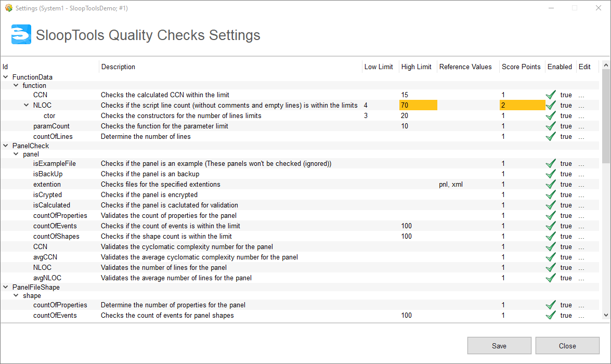The width and height of the screenshot is (611, 364).
Task: Click the 'pnl, xml' reference value cell
Action: click(x=451, y=184)
